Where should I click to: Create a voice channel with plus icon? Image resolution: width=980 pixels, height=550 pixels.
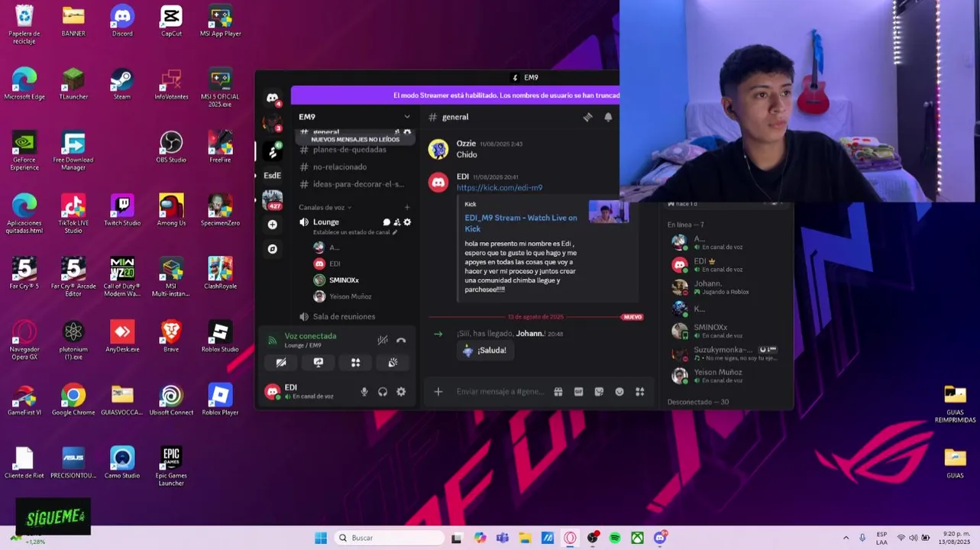tap(407, 207)
